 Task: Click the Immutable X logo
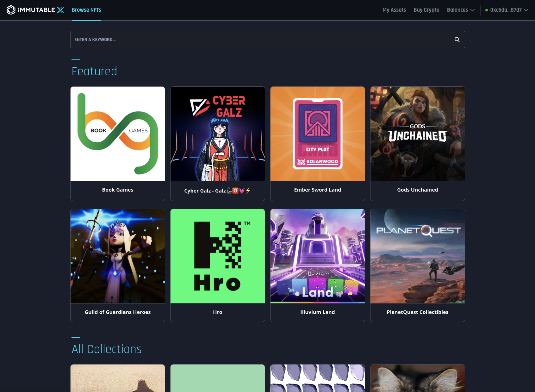(x=35, y=10)
